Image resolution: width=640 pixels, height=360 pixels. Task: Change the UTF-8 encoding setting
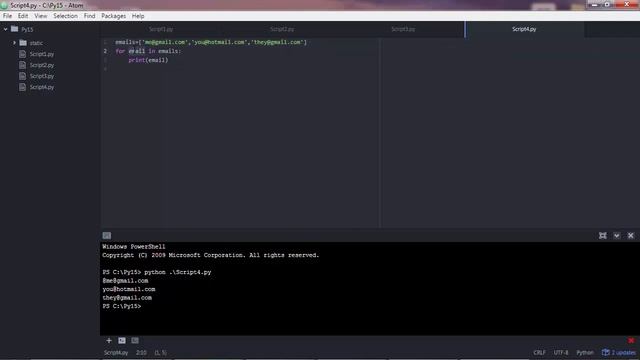(x=561, y=352)
